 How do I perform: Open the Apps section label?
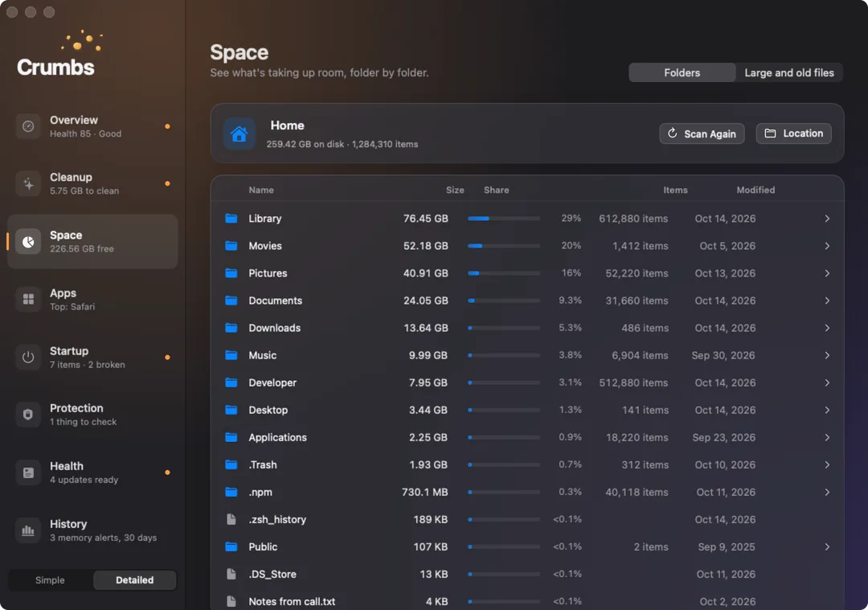(63, 293)
